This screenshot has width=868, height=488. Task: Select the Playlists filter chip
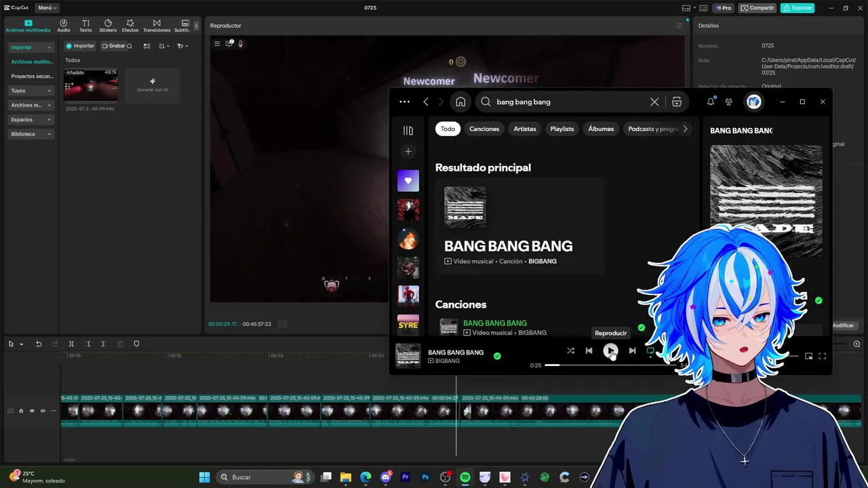click(x=562, y=129)
